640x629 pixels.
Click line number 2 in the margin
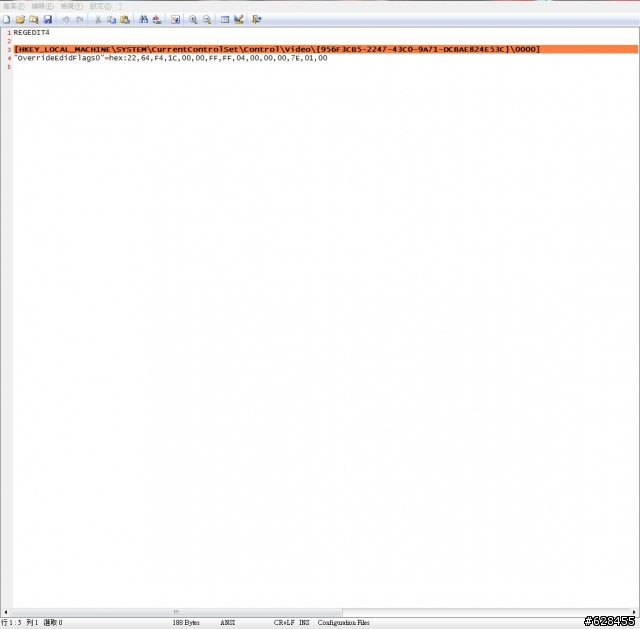(9, 41)
